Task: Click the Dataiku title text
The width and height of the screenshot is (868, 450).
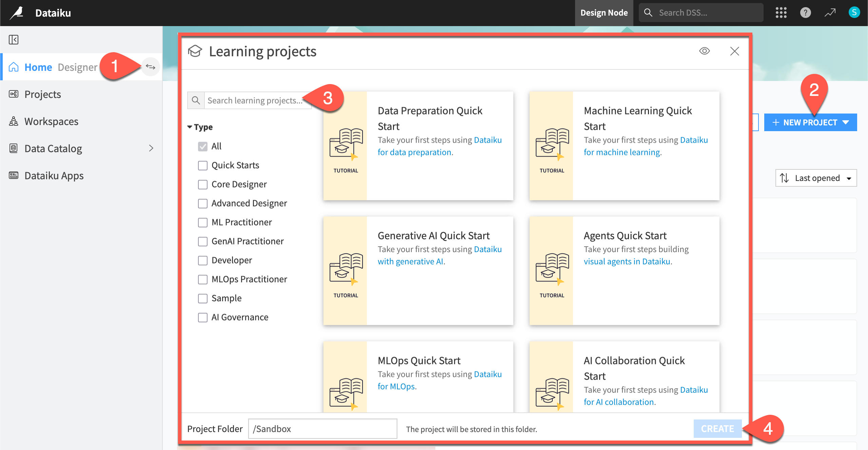Action: pyautogui.click(x=53, y=13)
